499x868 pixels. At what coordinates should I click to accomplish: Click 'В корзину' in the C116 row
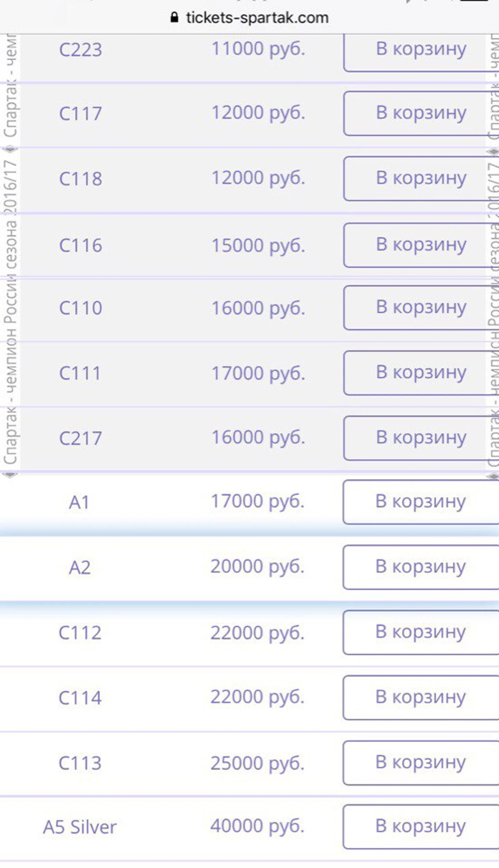click(x=421, y=245)
